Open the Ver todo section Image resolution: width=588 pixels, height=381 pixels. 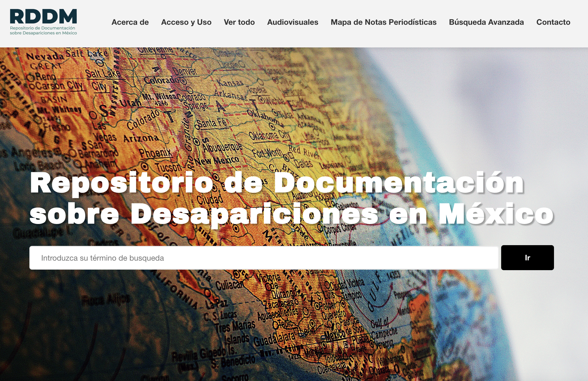[x=239, y=22]
